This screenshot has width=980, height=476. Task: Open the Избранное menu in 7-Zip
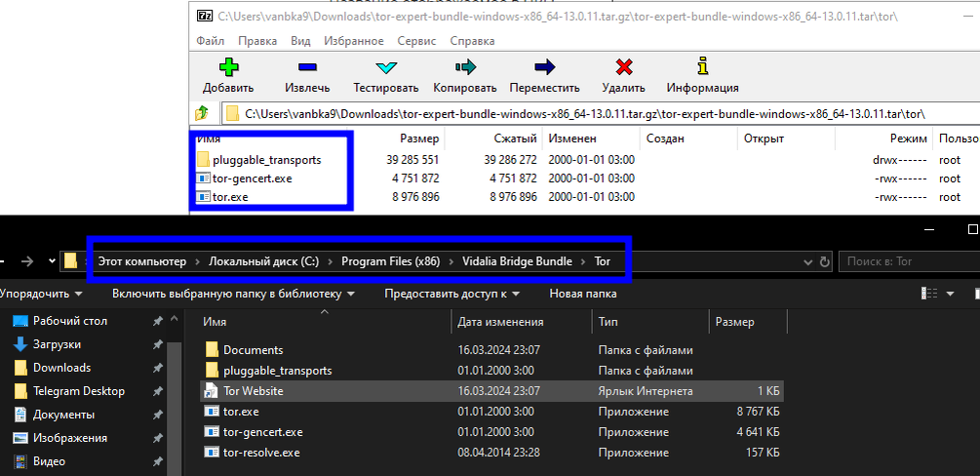click(x=354, y=41)
